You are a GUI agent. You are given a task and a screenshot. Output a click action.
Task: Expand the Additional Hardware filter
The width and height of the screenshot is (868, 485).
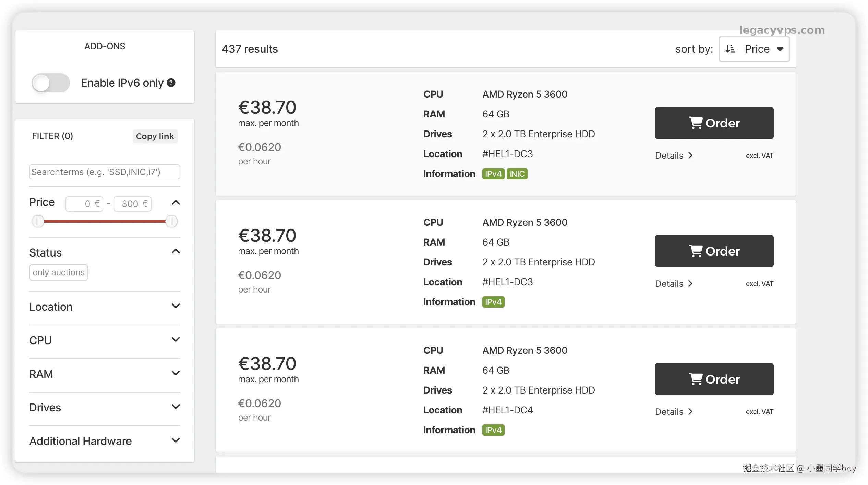pos(176,440)
